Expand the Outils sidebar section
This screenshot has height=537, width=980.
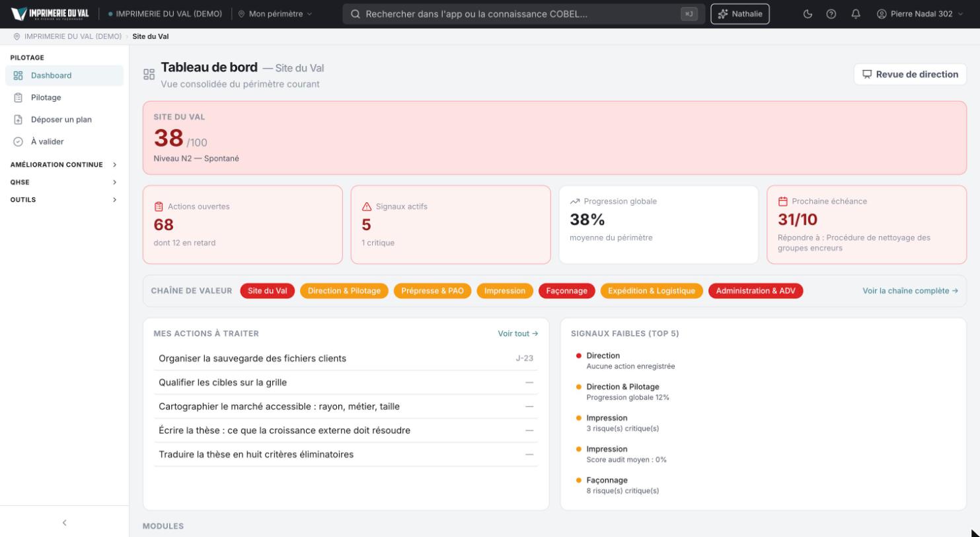tap(64, 200)
